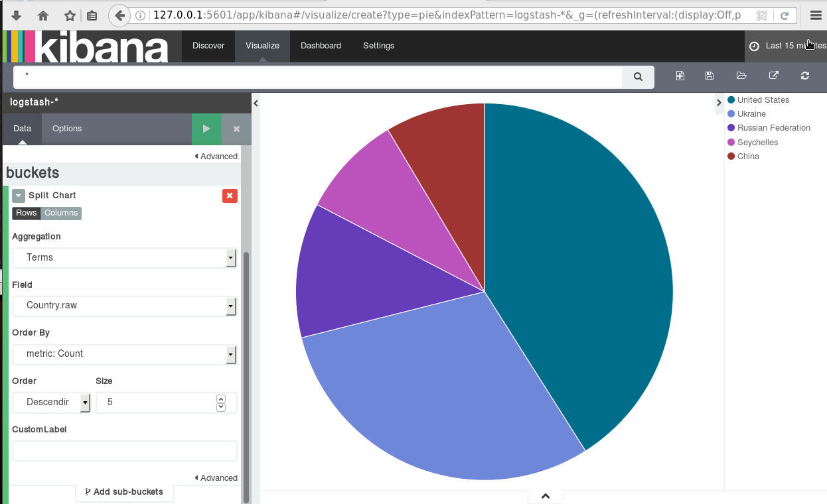Switch split chart to Columns
Image resolution: width=827 pixels, height=504 pixels.
click(61, 213)
